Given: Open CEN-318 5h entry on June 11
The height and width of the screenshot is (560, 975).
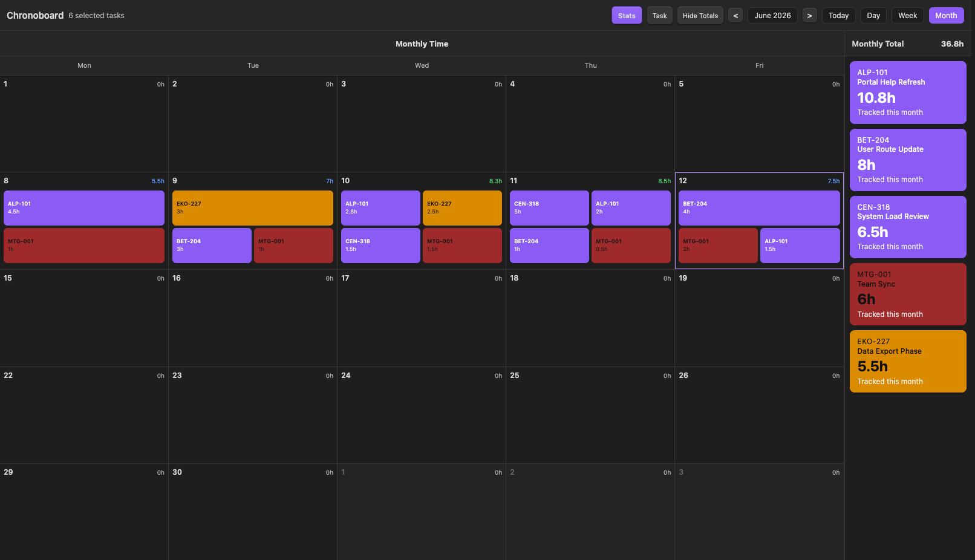Looking at the screenshot, I should 549,208.
